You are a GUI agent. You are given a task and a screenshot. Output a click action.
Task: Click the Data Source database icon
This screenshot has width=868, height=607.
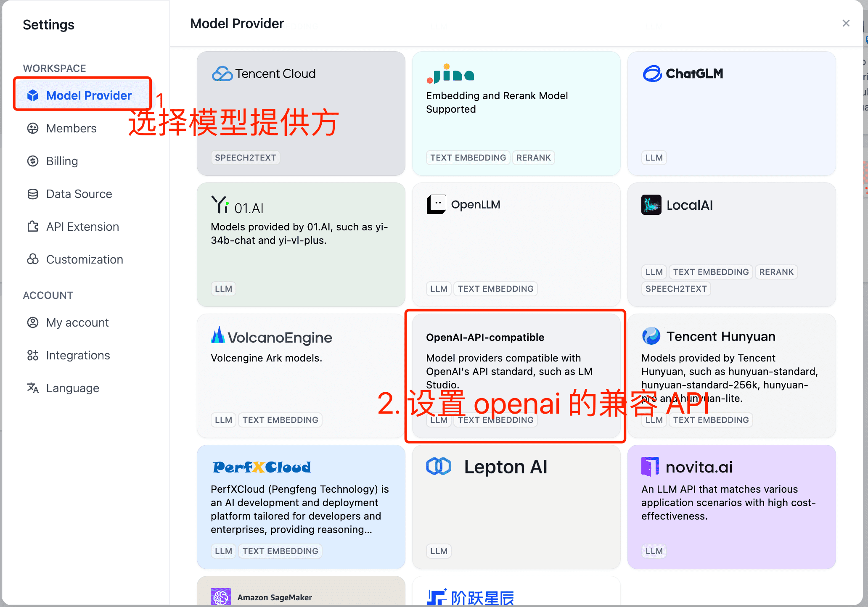pyautogui.click(x=33, y=194)
